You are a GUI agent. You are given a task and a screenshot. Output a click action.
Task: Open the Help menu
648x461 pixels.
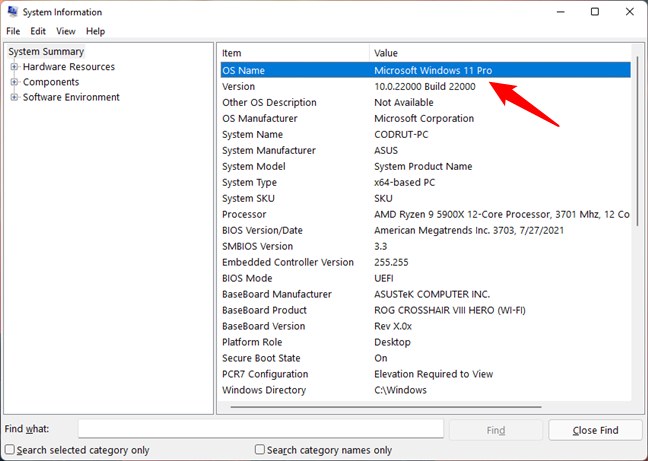point(95,31)
